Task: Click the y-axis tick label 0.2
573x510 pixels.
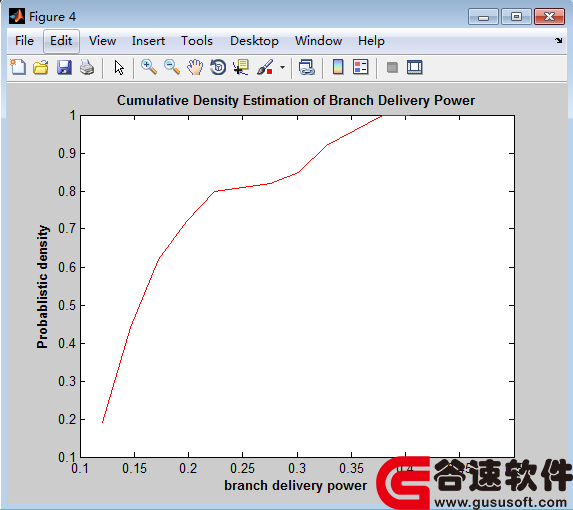Action: coord(67,419)
